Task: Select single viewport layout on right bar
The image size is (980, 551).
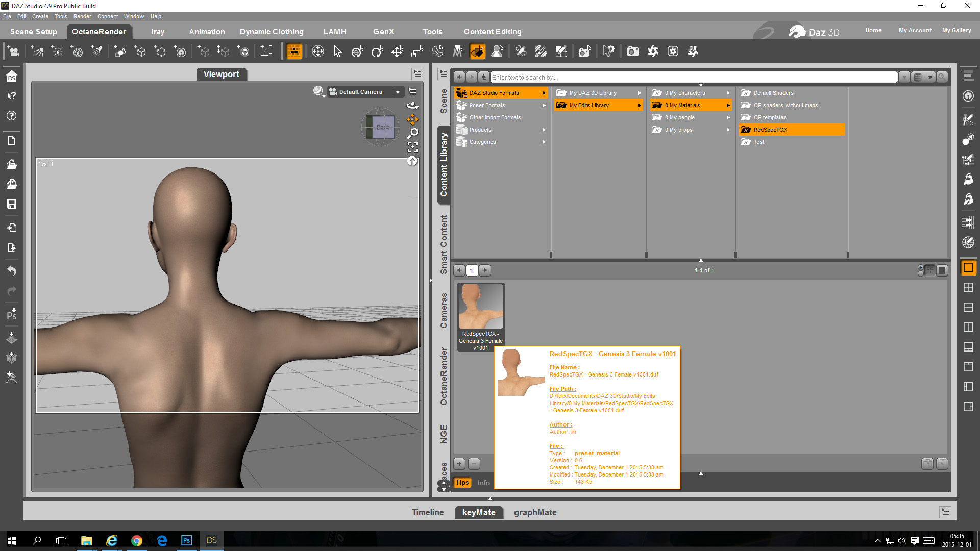Action: pyautogui.click(x=968, y=267)
